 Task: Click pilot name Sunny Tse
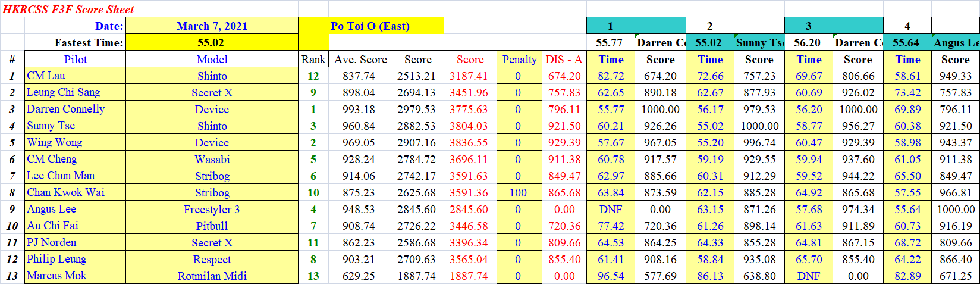pos(51,126)
